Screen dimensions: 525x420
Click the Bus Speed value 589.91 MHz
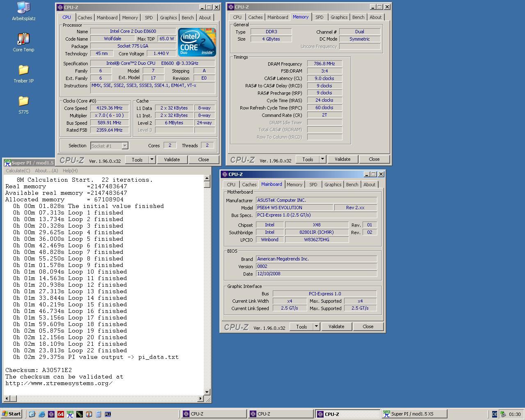pyautogui.click(x=110, y=123)
